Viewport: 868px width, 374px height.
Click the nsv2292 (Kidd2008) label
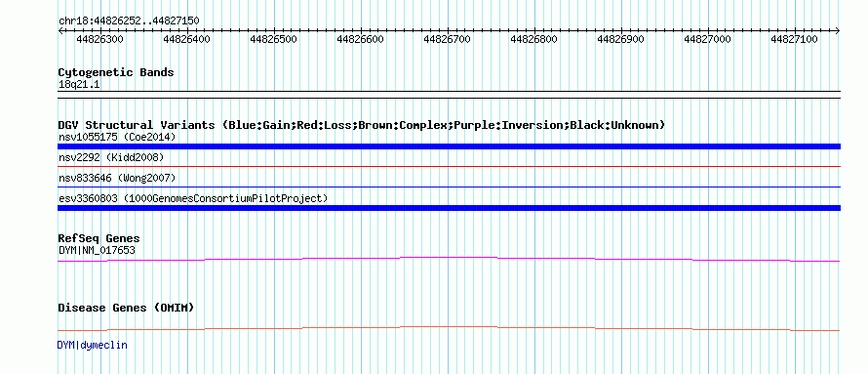(x=111, y=158)
